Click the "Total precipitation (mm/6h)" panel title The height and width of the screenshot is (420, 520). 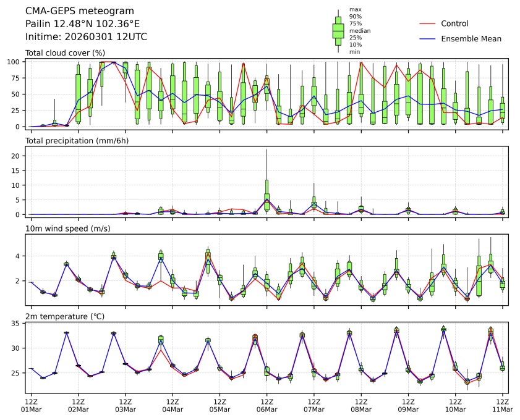click(x=77, y=141)
